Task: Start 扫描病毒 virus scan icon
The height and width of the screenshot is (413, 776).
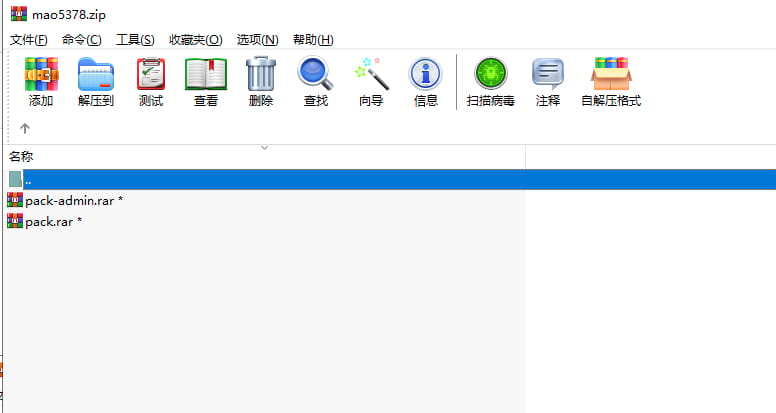Action: 490,73
